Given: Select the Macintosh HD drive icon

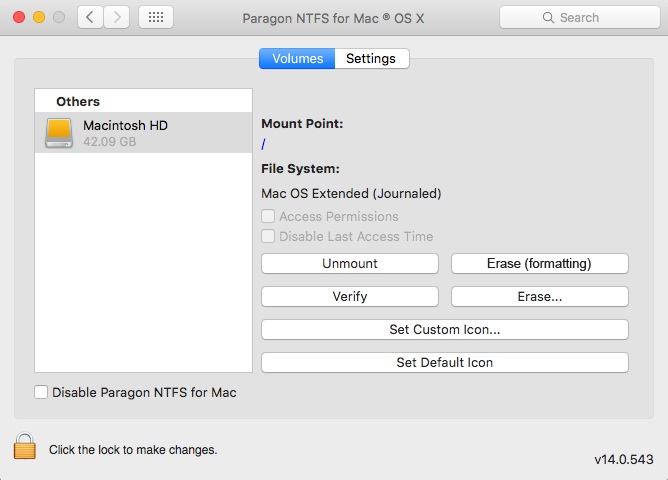Looking at the screenshot, I should pyautogui.click(x=59, y=133).
